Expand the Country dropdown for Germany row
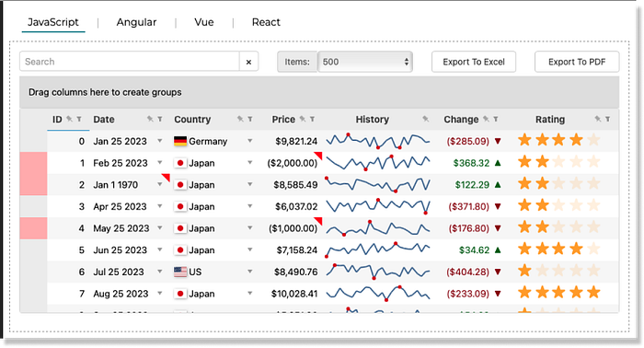644x348 pixels. 249,141
